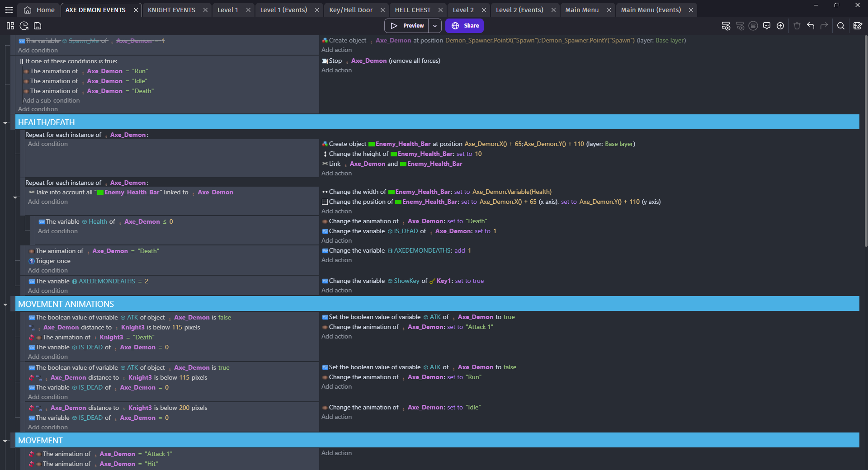The width and height of the screenshot is (868, 470).
Task: Add a new standard event
Action: coord(726,26)
